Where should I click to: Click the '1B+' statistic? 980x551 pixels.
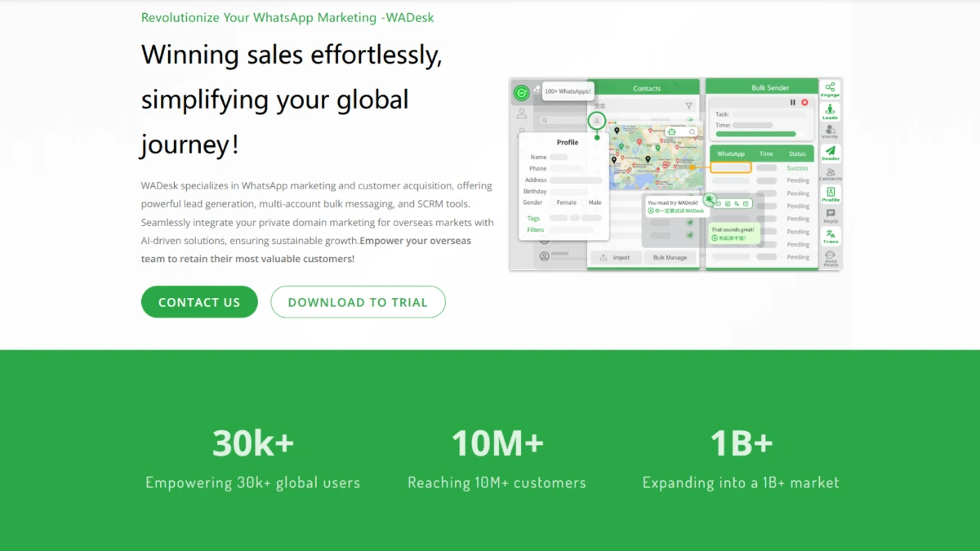742,443
